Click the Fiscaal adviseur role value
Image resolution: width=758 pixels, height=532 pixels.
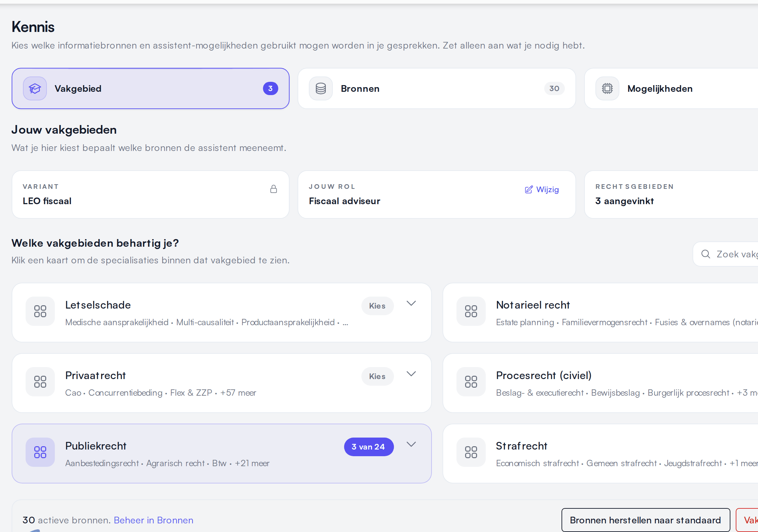(344, 201)
